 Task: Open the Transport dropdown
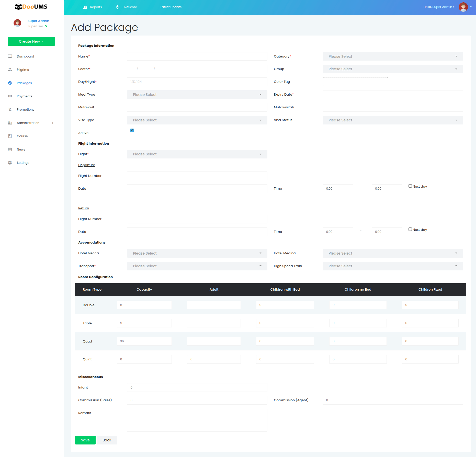pyautogui.click(x=197, y=266)
